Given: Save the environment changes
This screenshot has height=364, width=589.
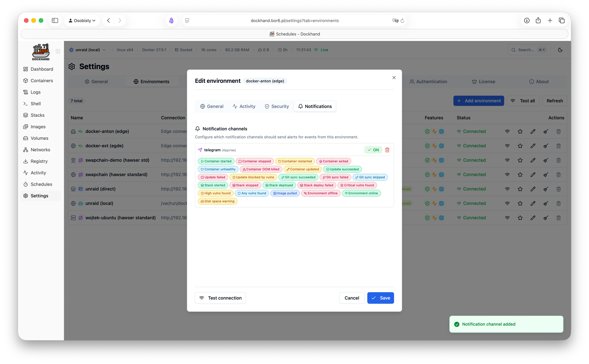Looking at the screenshot, I should coord(380,298).
